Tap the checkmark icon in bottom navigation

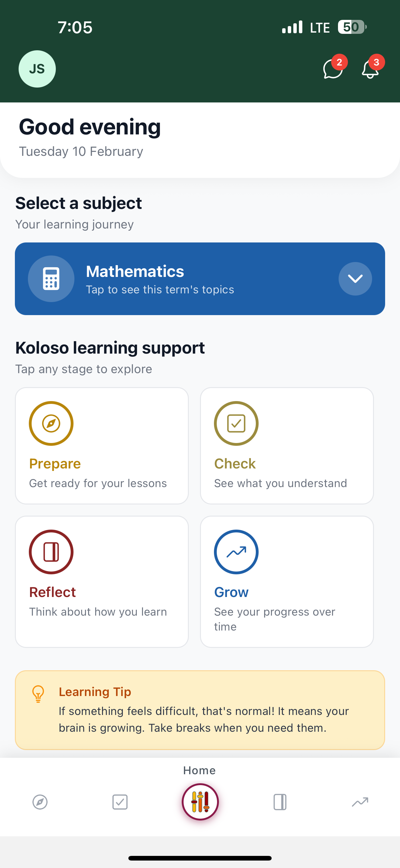(x=120, y=802)
